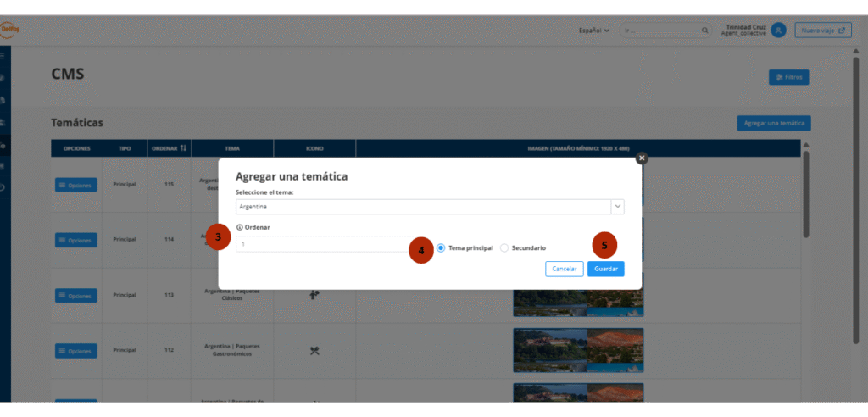Select the Tema principal radio button

click(441, 248)
